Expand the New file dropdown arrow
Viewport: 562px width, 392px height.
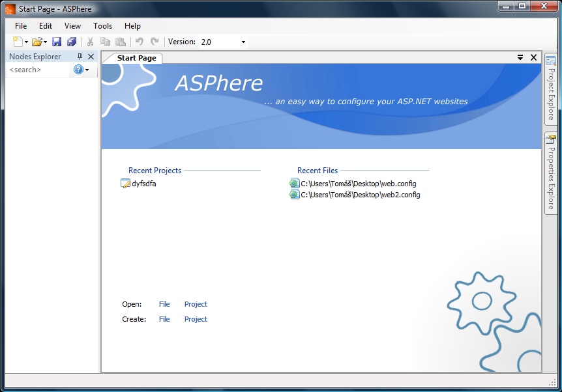coord(26,42)
